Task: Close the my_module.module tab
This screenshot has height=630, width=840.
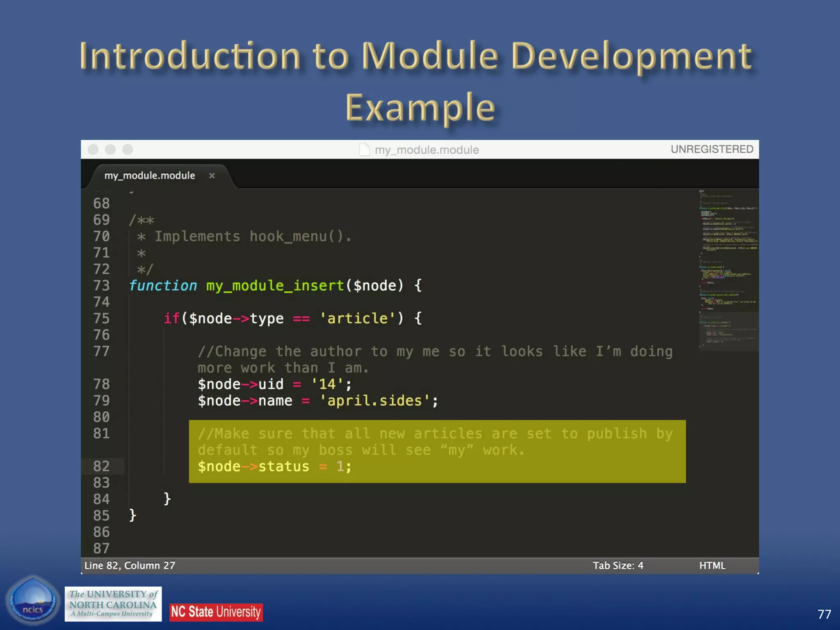Action: tap(212, 176)
